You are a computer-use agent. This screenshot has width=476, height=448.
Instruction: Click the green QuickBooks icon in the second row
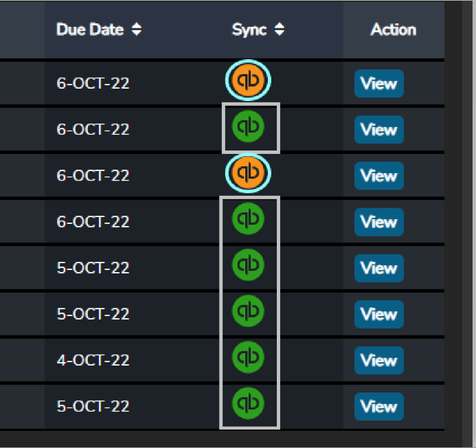coord(248,126)
